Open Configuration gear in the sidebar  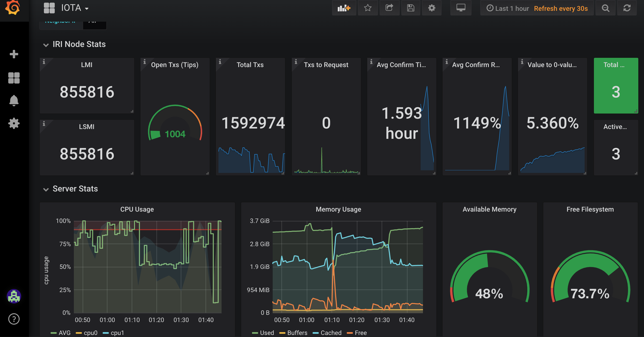coord(14,123)
